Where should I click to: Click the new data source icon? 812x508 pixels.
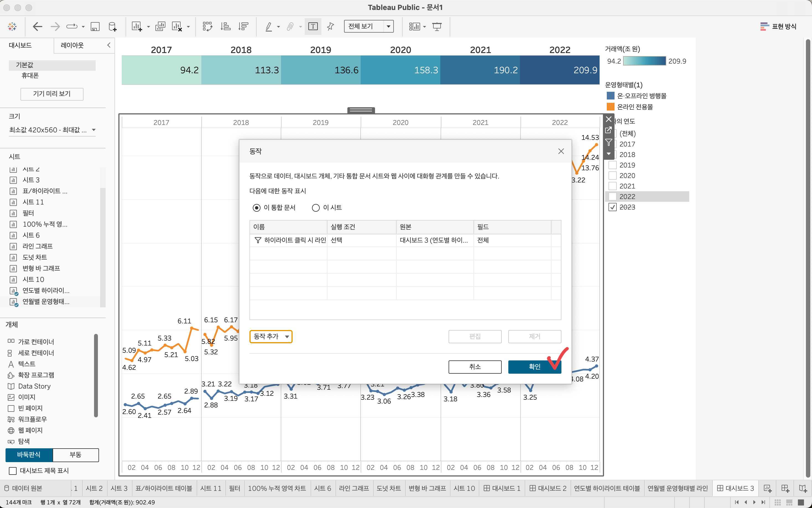tap(113, 27)
